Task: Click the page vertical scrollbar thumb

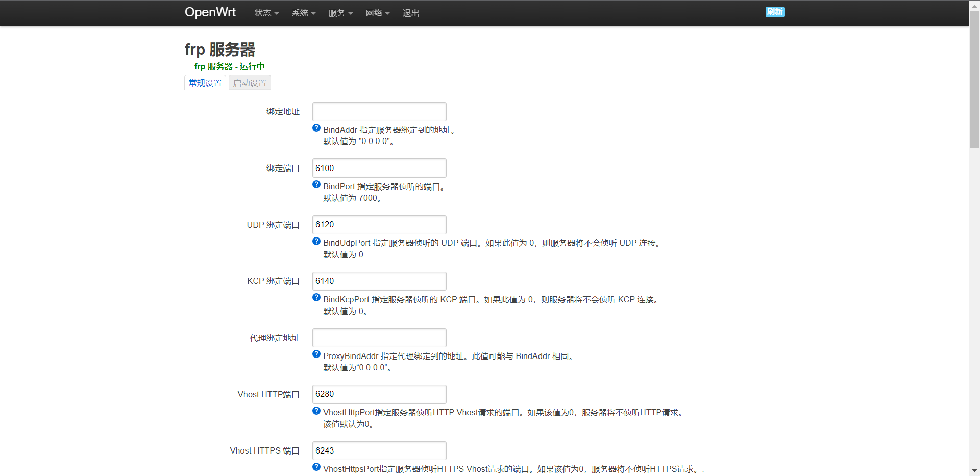Action: 974,79
